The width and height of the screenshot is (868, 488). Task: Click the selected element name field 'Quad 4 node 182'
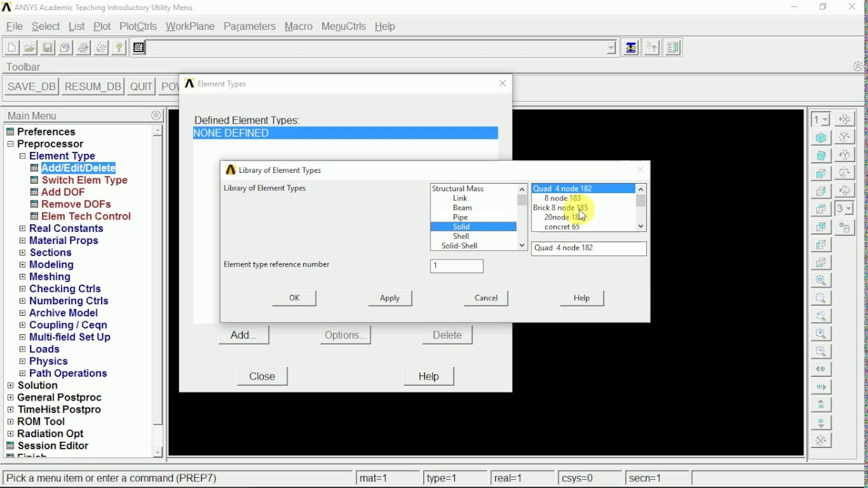(x=589, y=248)
